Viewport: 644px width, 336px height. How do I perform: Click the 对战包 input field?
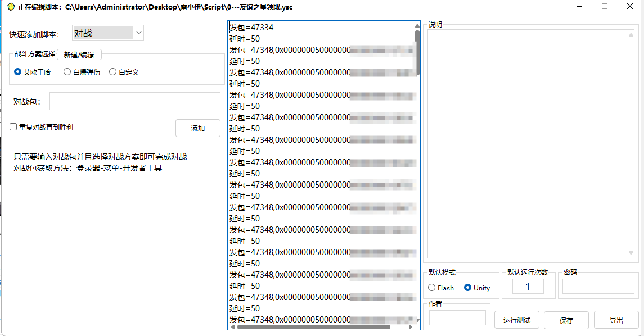point(134,101)
